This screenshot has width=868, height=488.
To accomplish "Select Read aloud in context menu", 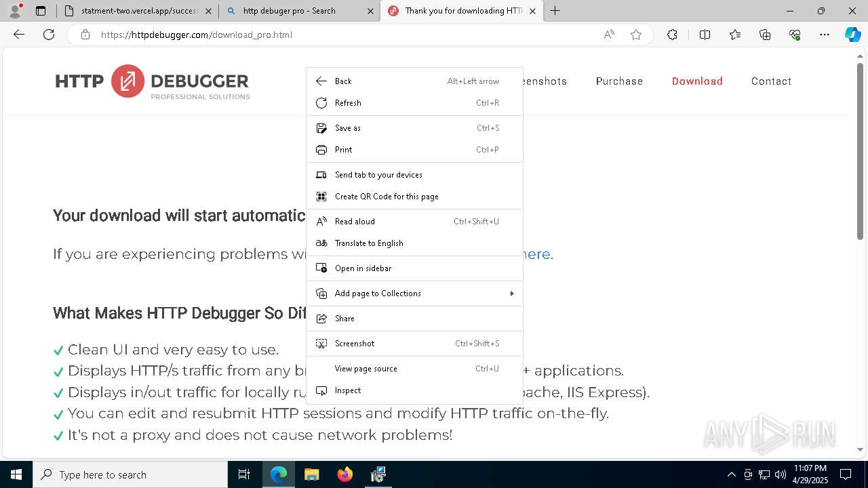I will 414,222.
